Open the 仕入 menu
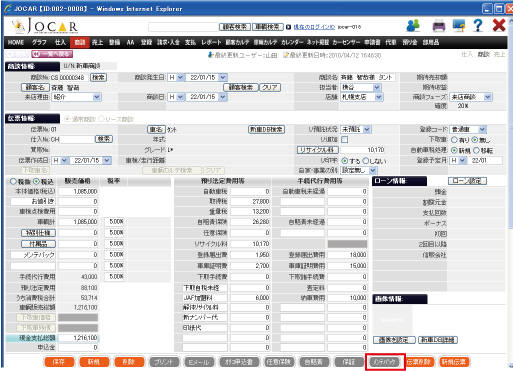513x371 pixels. (60, 42)
